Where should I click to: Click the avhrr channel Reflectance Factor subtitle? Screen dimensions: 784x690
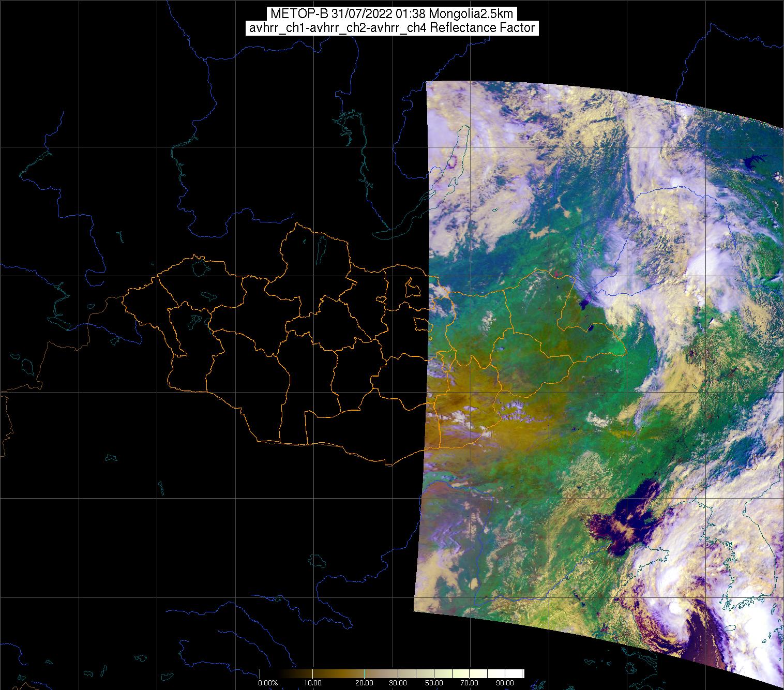click(391, 28)
